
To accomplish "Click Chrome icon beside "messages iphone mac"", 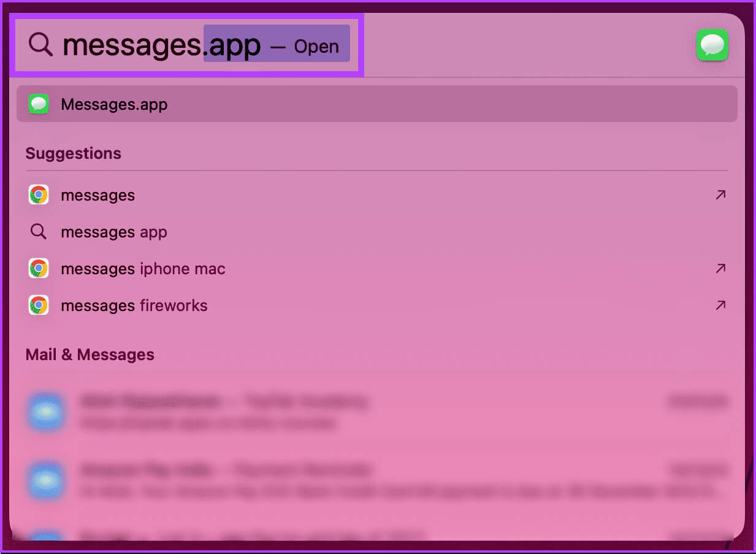I will 39,269.
